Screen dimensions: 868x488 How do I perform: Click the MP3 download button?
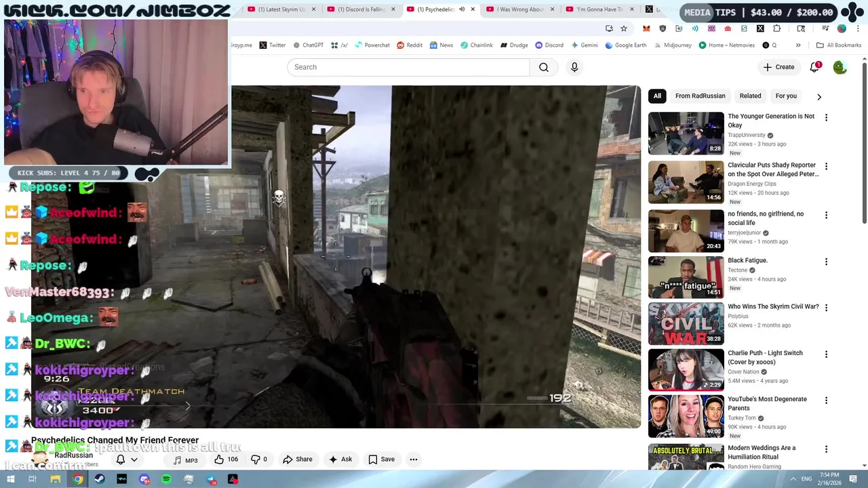185,460
